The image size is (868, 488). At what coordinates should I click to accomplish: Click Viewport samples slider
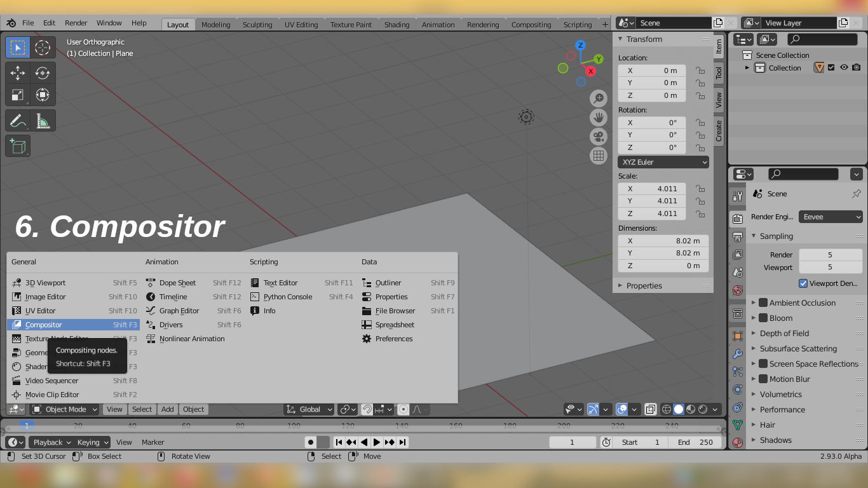click(830, 268)
